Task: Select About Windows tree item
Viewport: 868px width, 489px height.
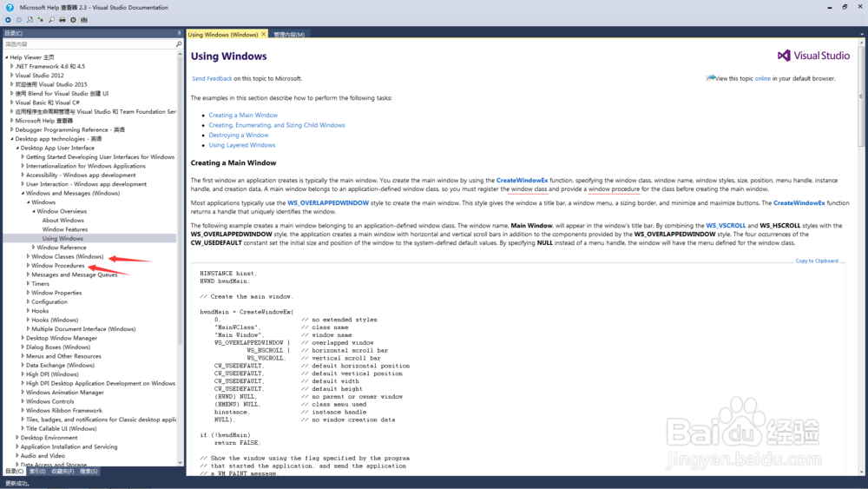Action: [x=63, y=221]
